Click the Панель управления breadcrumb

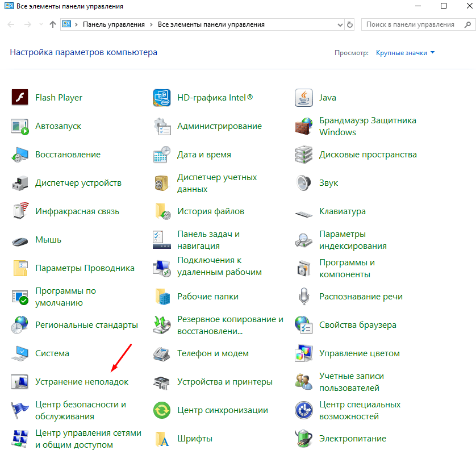114,24
